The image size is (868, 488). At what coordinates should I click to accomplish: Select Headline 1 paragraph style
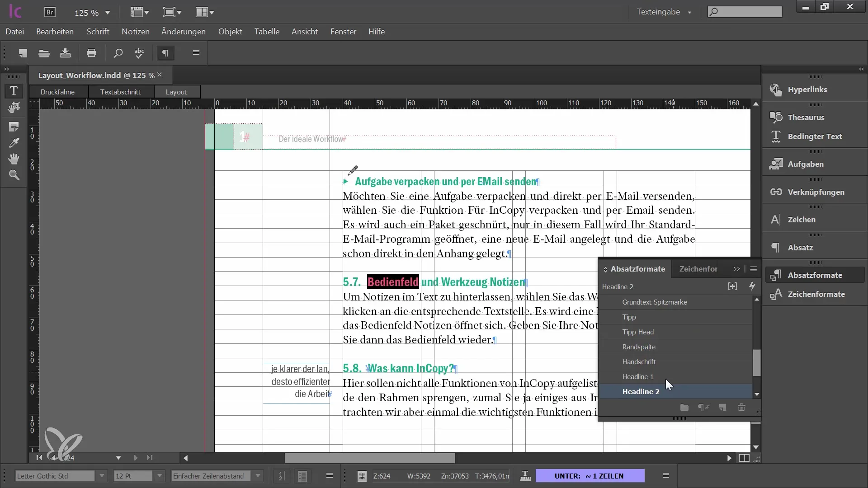[x=638, y=376]
